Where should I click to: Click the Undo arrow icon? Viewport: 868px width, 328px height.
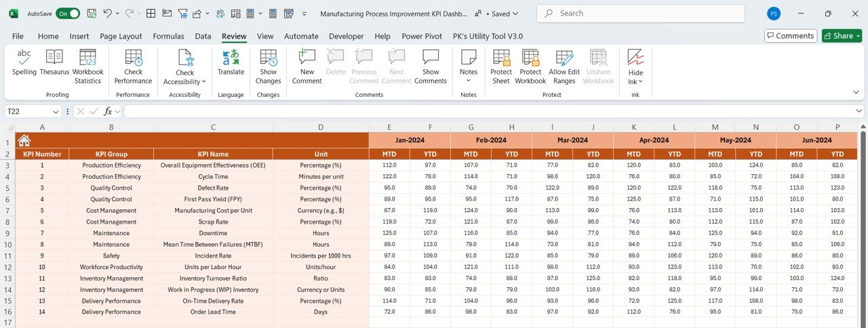(x=107, y=13)
